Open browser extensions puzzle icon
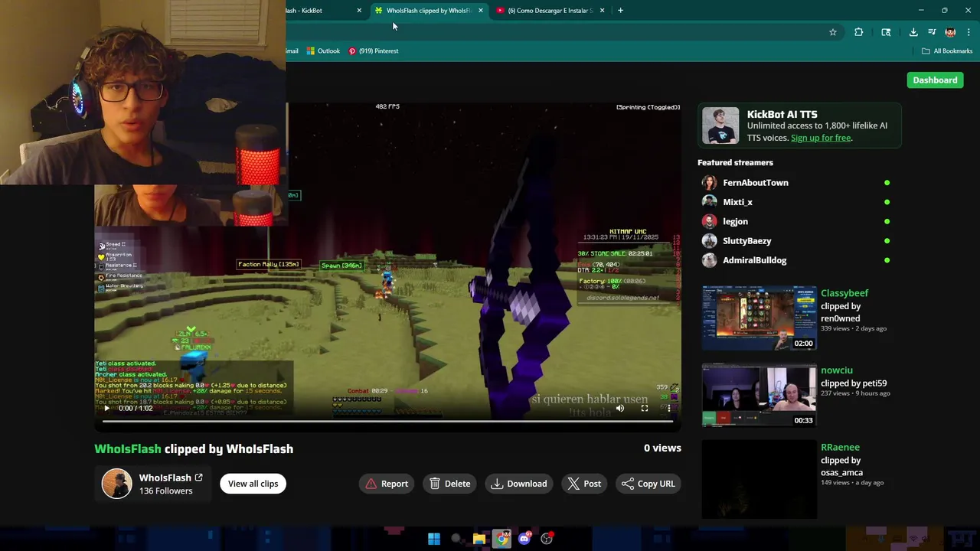This screenshot has height=551, width=980. [x=858, y=32]
